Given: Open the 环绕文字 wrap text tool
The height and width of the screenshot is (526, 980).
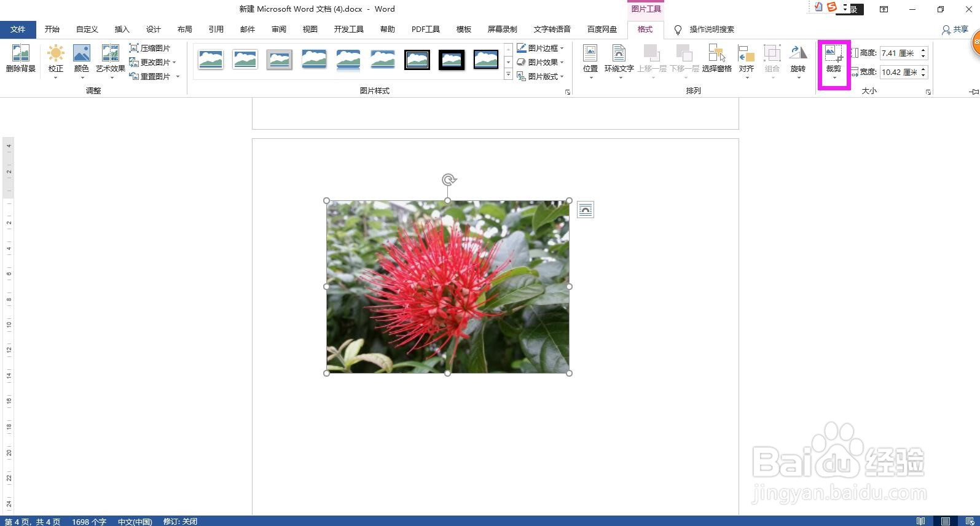Looking at the screenshot, I should coord(619,60).
